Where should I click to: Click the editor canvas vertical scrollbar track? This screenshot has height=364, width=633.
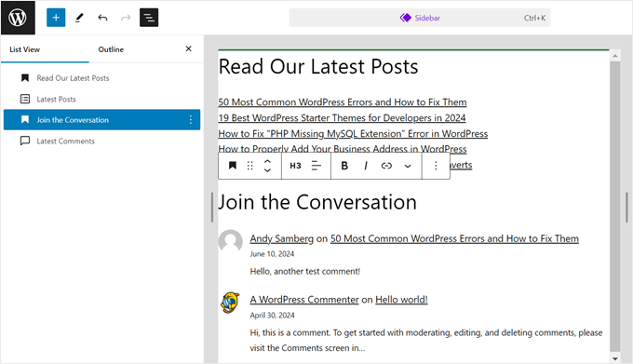coord(614,207)
